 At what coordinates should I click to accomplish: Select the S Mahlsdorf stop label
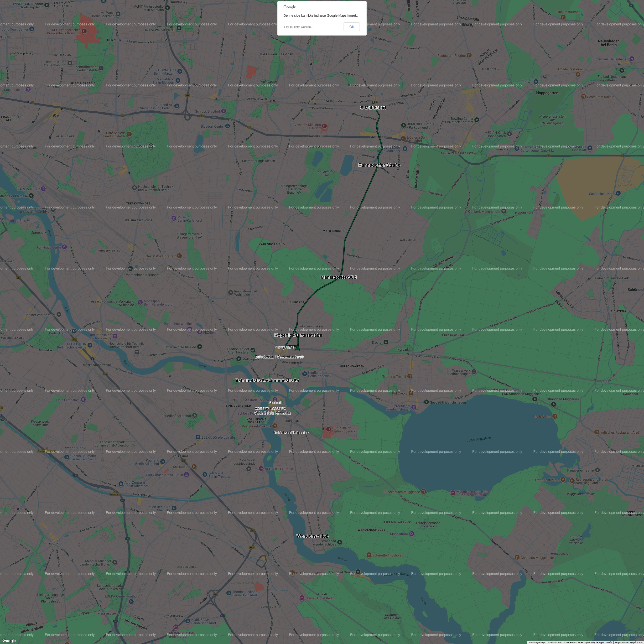tap(373, 108)
